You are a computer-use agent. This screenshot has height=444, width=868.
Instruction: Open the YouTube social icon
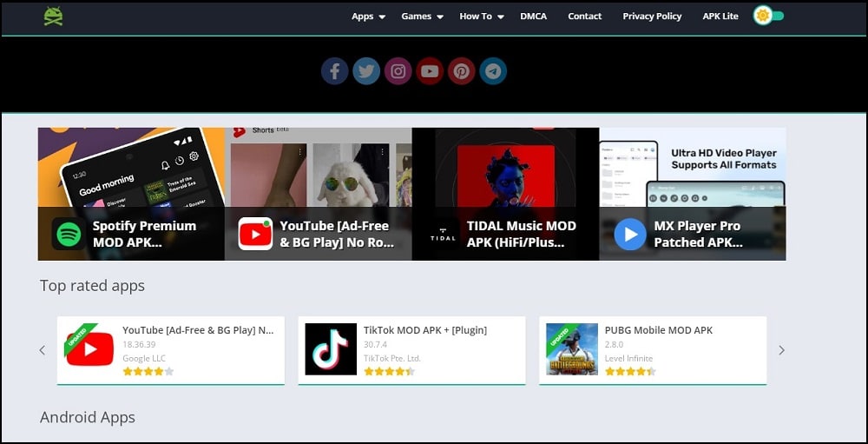(x=430, y=71)
